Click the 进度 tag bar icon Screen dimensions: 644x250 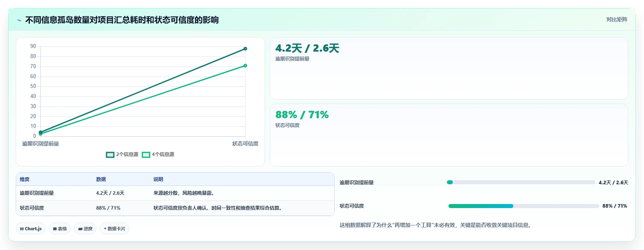coord(80,229)
